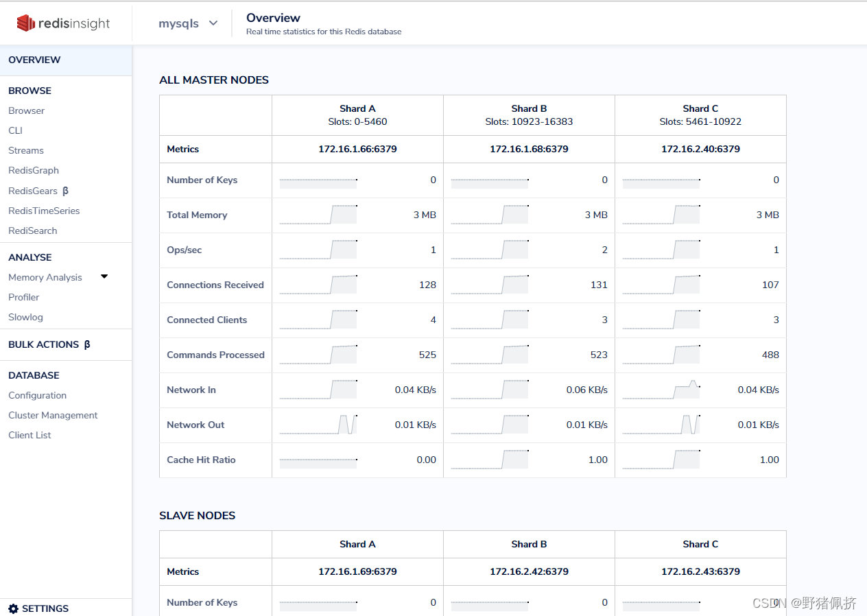This screenshot has width=867, height=616.
Task: Open the CLI tool
Action: point(15,130)
